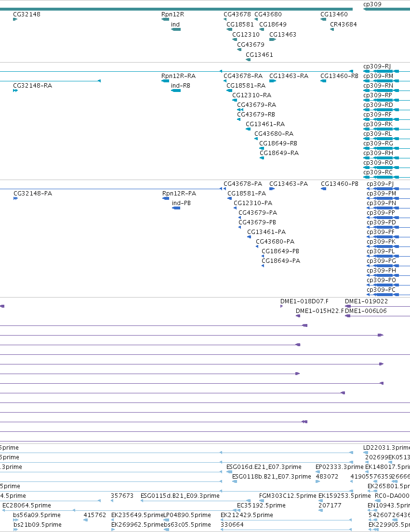The width and height of the screenshot is (410, 532).
Task: Click the cp309 gene label
Action: click(x=372, y=4)
